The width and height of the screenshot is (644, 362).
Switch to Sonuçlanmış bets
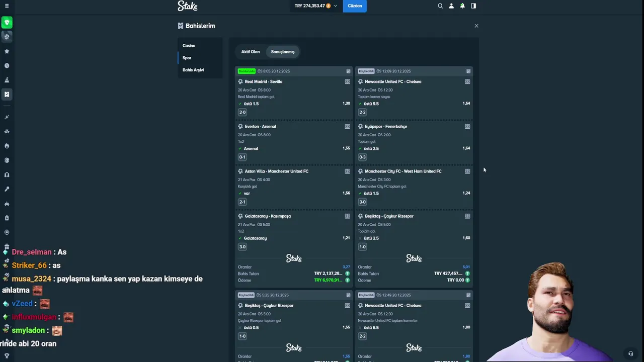pos(283,52)
